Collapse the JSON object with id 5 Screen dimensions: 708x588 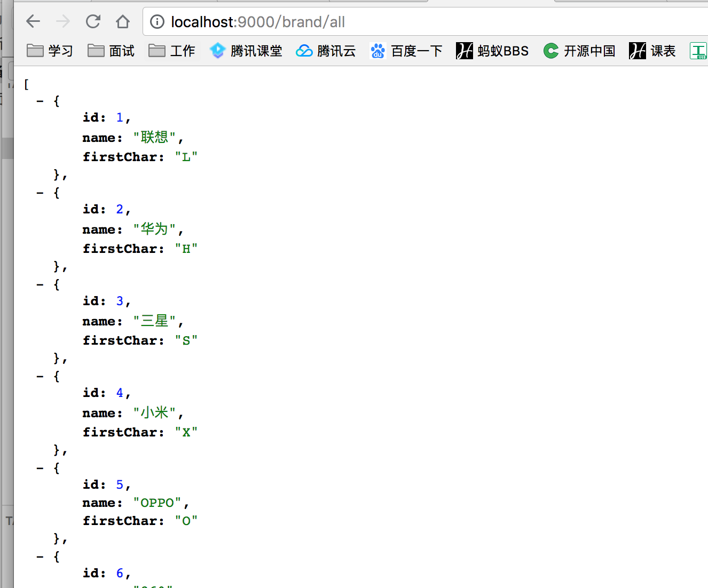pos(40,468)
